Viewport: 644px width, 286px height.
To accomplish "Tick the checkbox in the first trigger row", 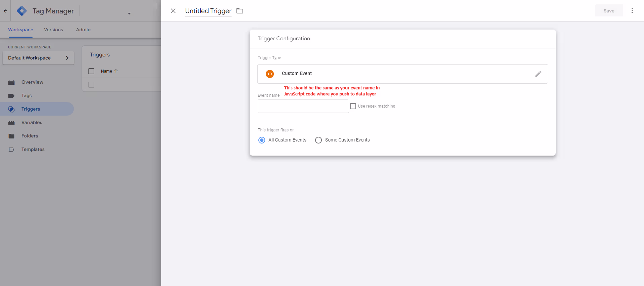I will tap(91, 85).
